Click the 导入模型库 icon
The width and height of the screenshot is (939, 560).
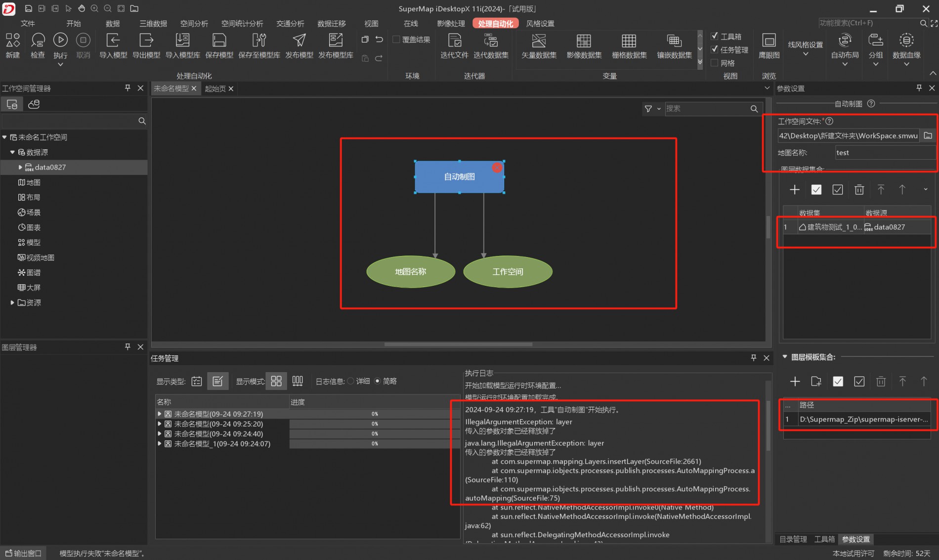coord(183,41)
